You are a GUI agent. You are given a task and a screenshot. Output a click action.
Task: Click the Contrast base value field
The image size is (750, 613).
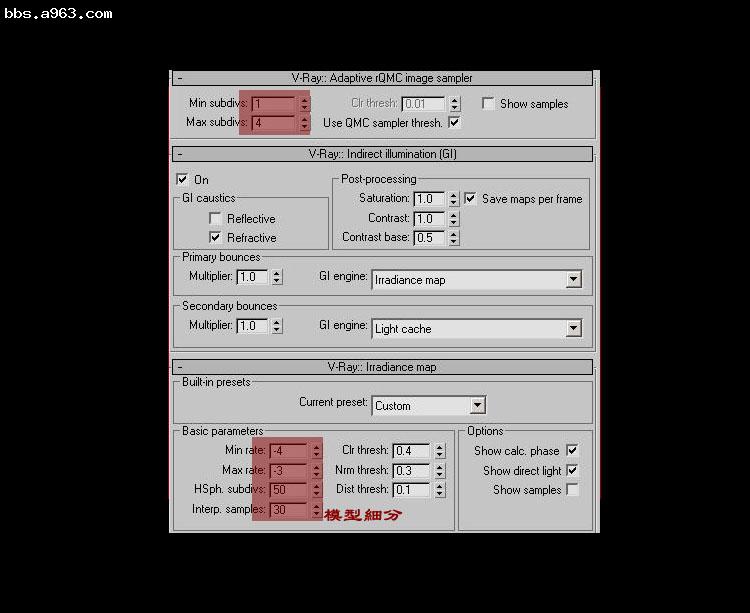tap(429, 238)
